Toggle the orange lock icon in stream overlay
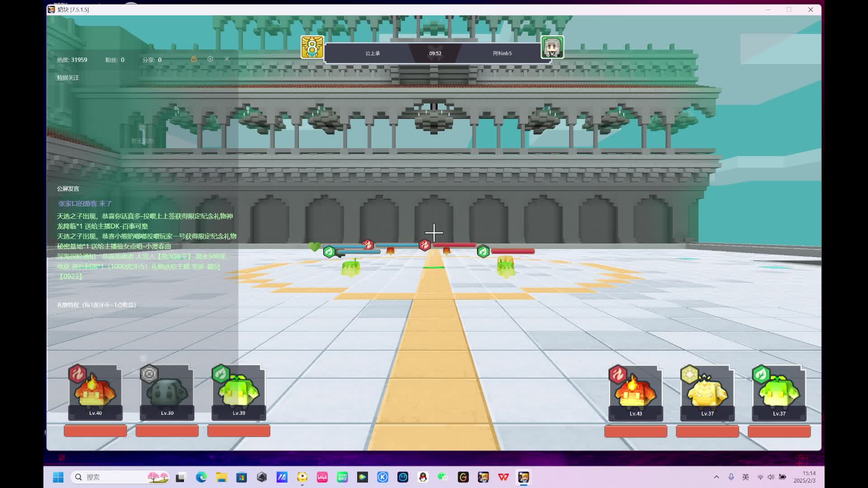The image size is (868, 488). click(193, 59)
